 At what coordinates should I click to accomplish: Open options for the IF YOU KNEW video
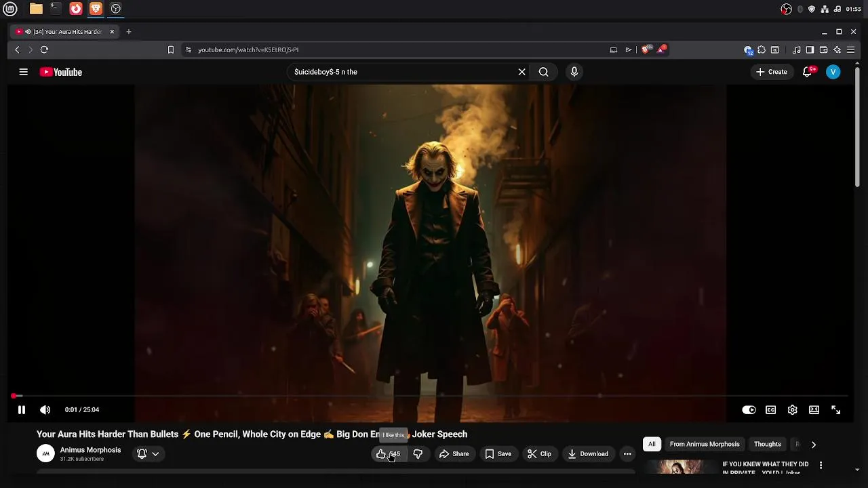(x=821, y=465)
